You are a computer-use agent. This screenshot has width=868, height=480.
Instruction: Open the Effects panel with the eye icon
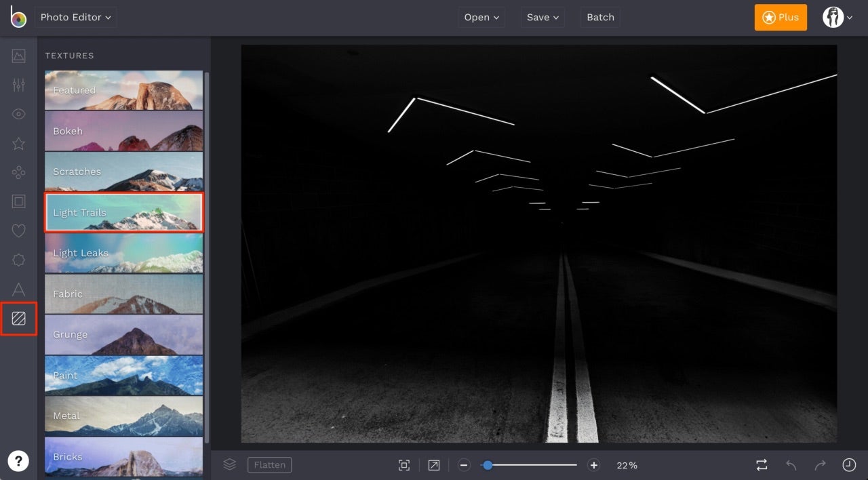(18, 114)
